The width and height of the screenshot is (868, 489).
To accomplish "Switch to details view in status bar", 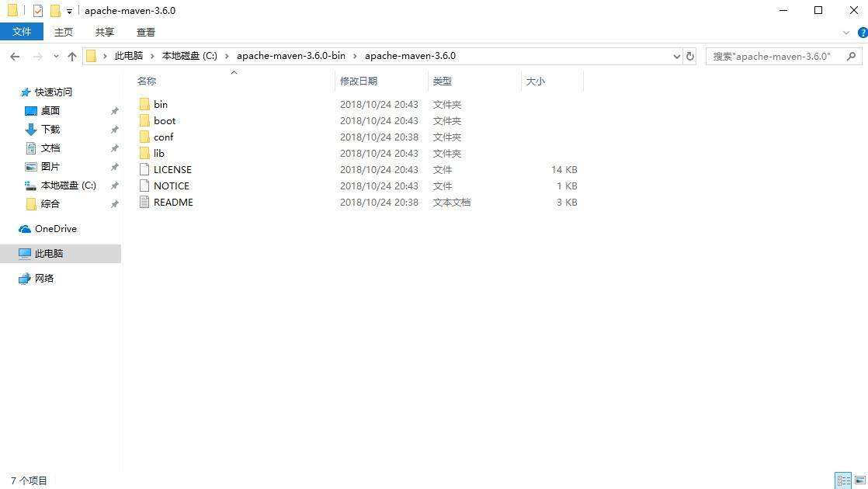I will [x=843, y=480].
